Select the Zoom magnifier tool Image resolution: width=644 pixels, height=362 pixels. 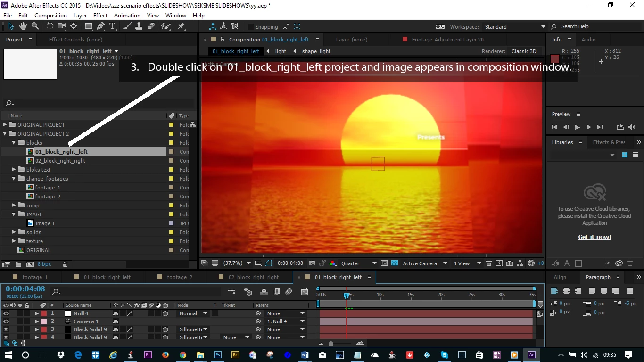(x=35, y=26)
